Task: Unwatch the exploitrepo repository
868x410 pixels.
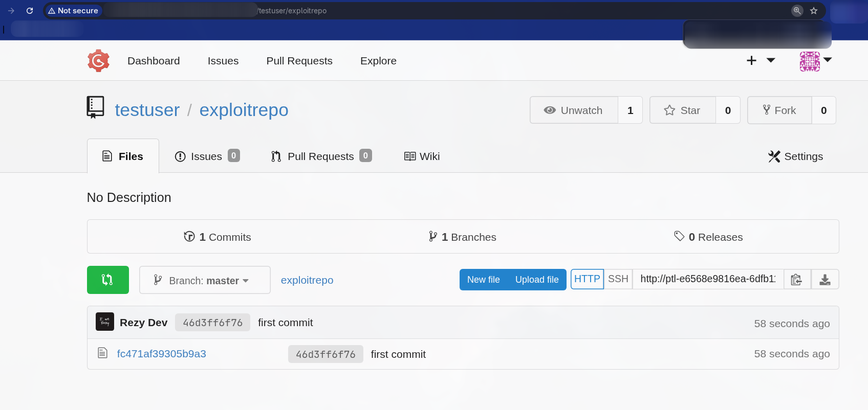Action: [x=574, y=110]
